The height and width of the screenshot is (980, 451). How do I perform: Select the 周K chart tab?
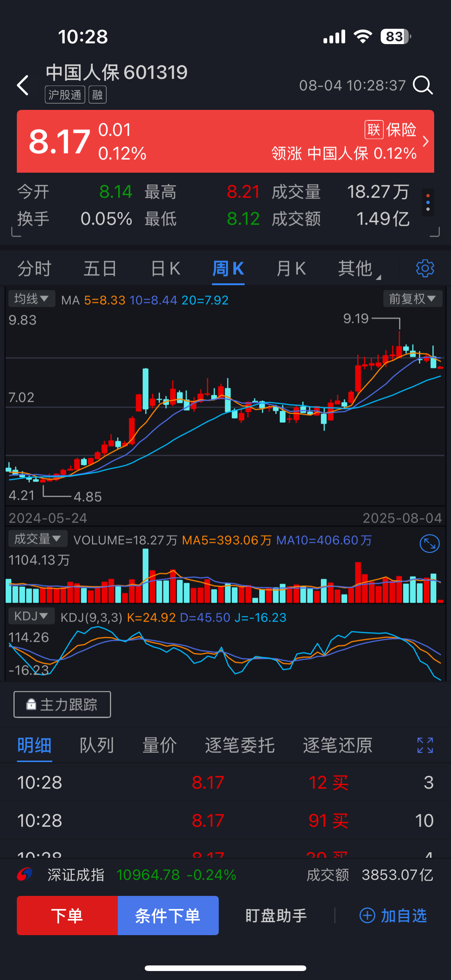point(228,269)
